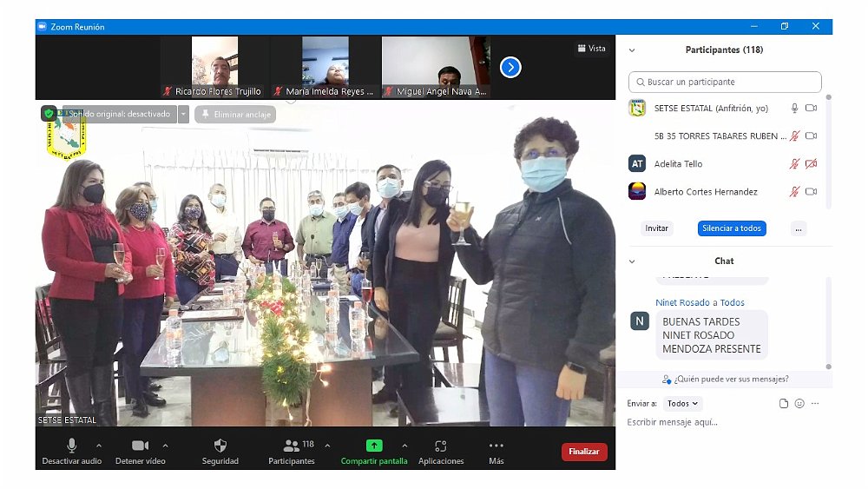The height and width of the screenshot is (489, 868).
Task: Show next video thumbnails with arrow
Action: pyautogui.click(x=510, y=67)
